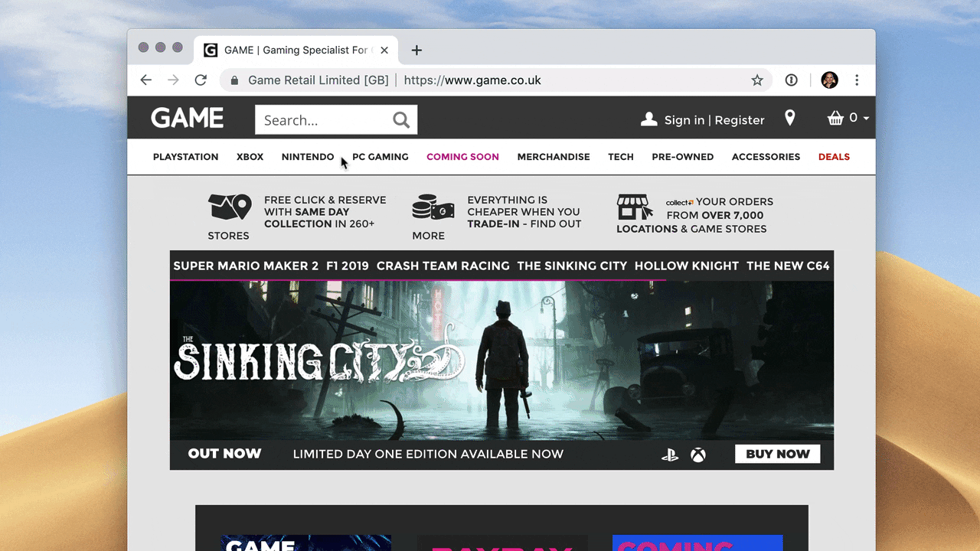Image resolution: width=980 pixels, height=551 pixels.
Task: Open Chrome three-dot menu
Action: 857,80
